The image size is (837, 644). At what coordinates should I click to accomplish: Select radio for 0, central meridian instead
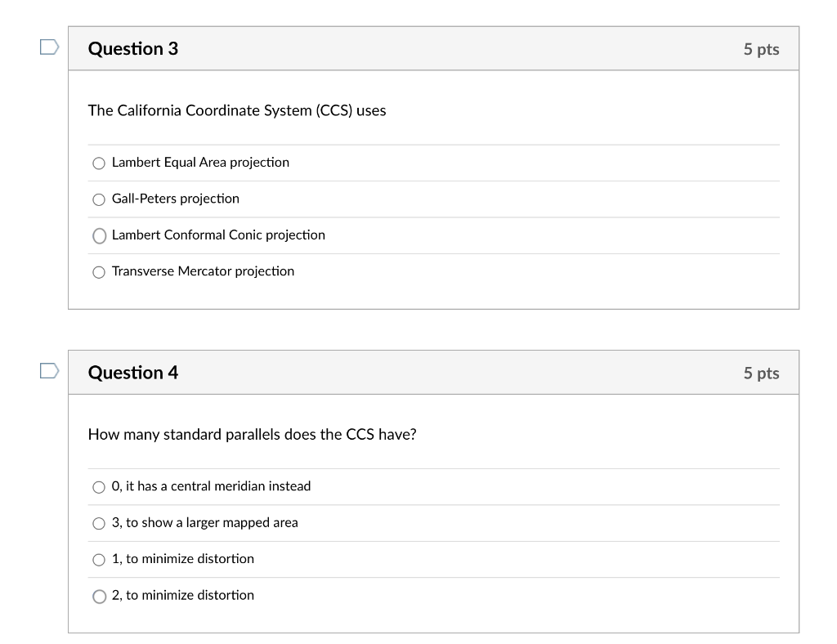coord(99,487)
